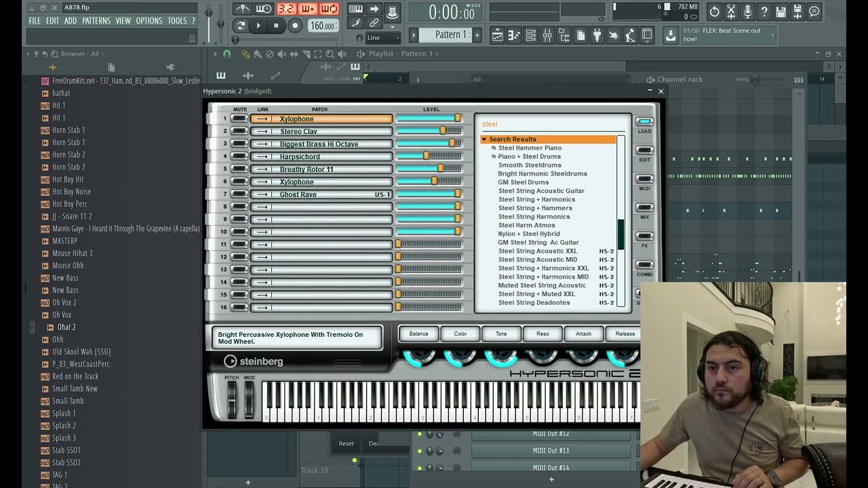Open the Pattern 1 selector
868x488 pixels.
coord(445,35)
